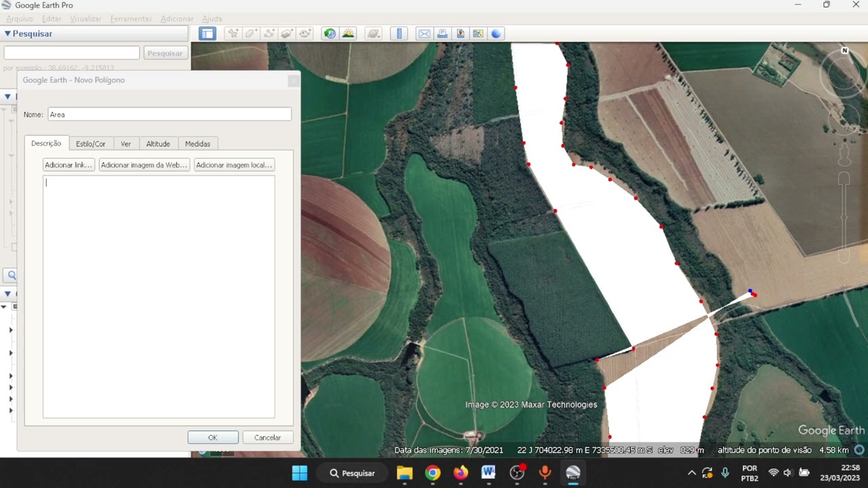This screenshot has width=868, height=488.
Task: Click the elev 829 m readout
Action: pos(681,450)
